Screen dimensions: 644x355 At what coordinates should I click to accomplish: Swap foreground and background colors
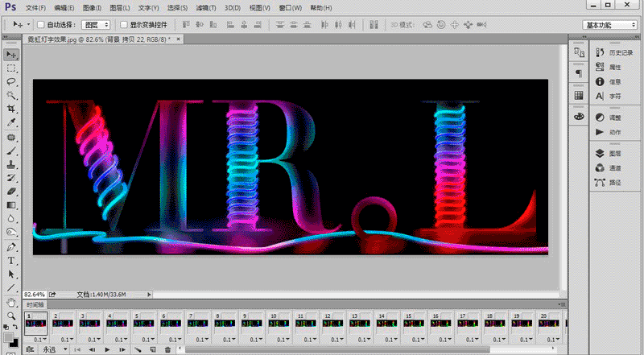click(x=15, y=327)
